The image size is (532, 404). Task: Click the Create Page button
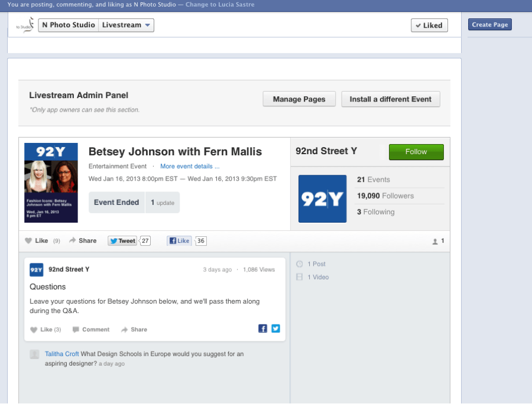pos(490,24)
